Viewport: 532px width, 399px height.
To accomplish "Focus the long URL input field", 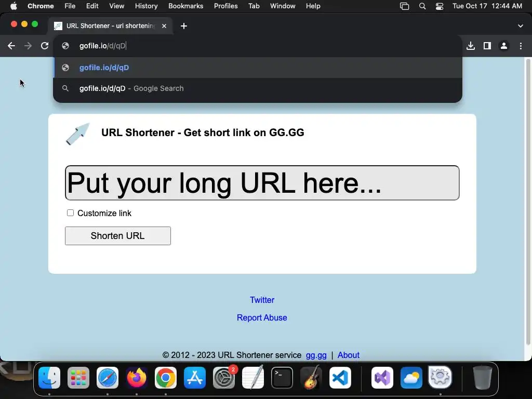I will click(262, 183).
